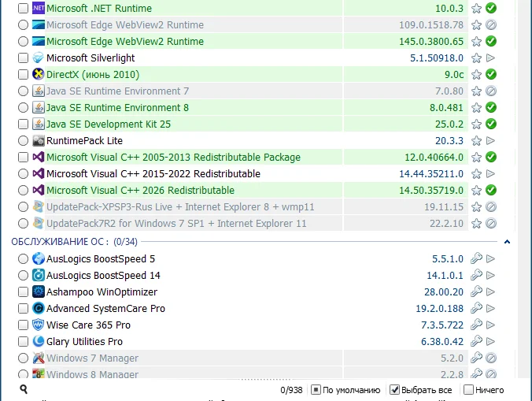Click the wrench icon for AusLogics BoostSpeed 5
The height and width of the screenshot is (401, 532).
476,259
